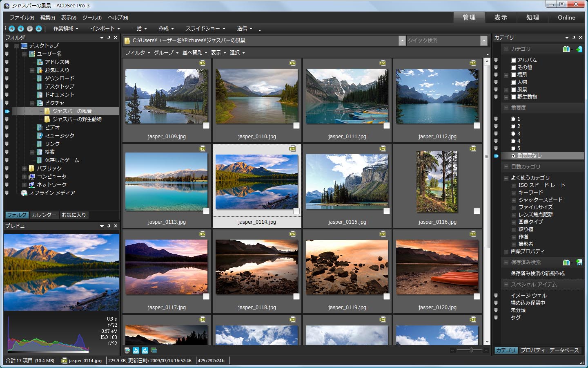Open the ツール menu
Viewport: 588px width, 368px height.
[x=92, y=18]
